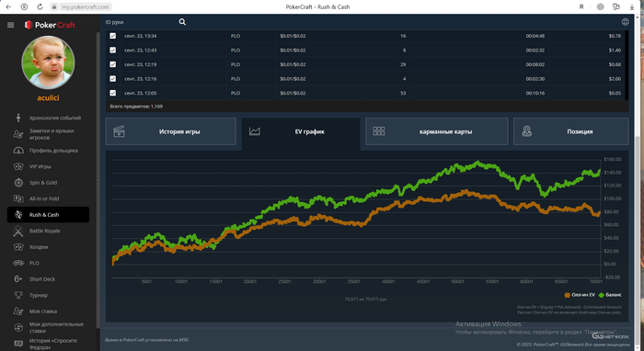
Task: Uncheck the сент. 23, 12:43 session checkbox
Action: tap(112, 50)
